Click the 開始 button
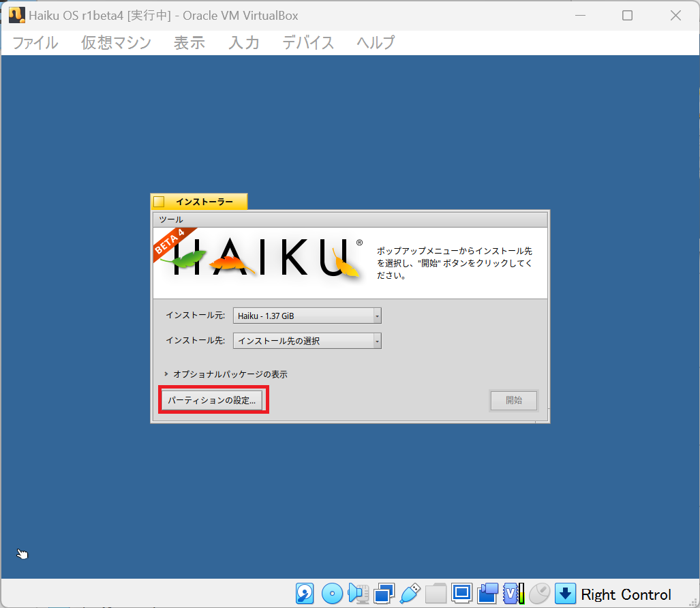 click(x=513, y=400)
